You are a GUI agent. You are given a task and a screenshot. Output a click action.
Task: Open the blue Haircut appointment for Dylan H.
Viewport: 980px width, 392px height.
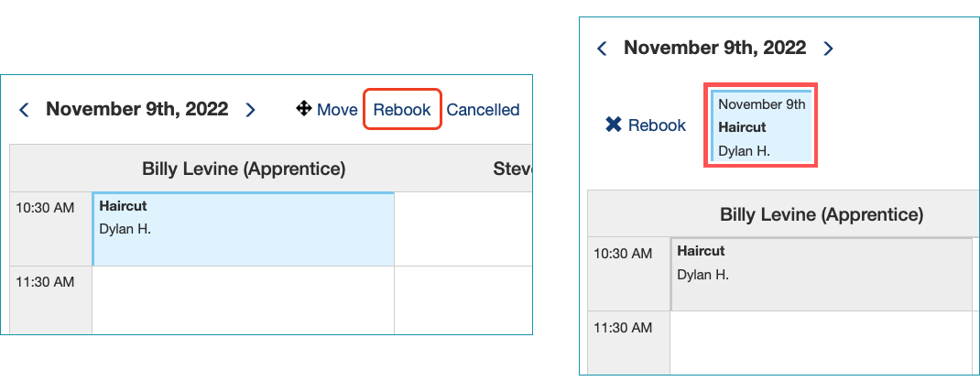tap(243, 230)
